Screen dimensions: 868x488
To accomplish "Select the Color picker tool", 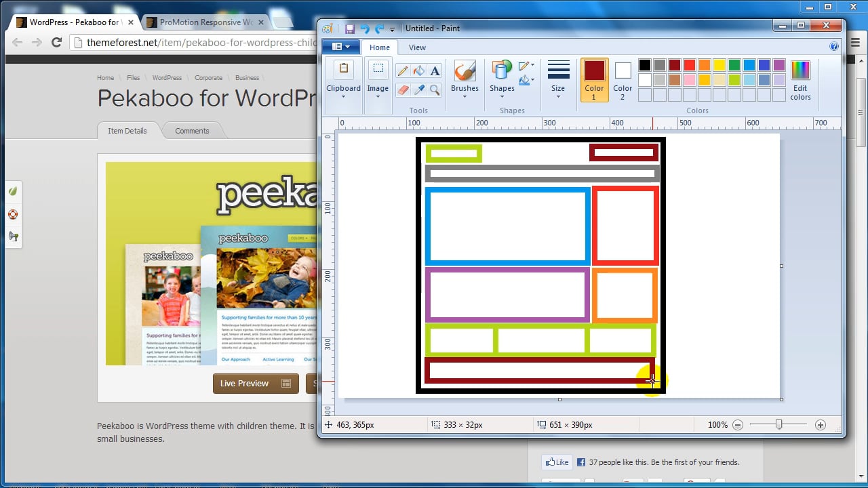I will click(x=419, y=89).
